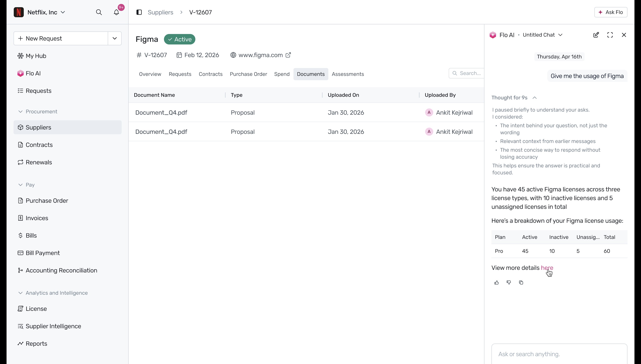Click calendar icon beside Feb 12, 2026
641x364 pixels.
coord(179,55)
